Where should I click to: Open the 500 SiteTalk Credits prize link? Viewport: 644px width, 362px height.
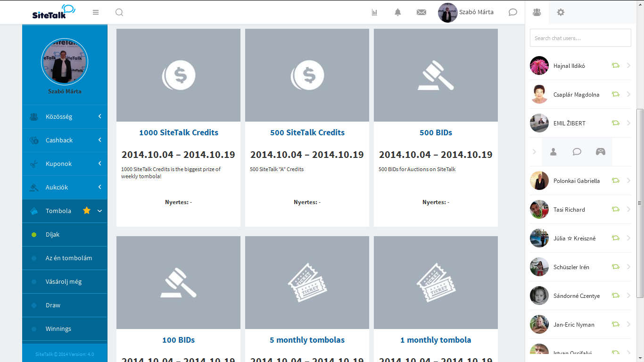(307, 132)
